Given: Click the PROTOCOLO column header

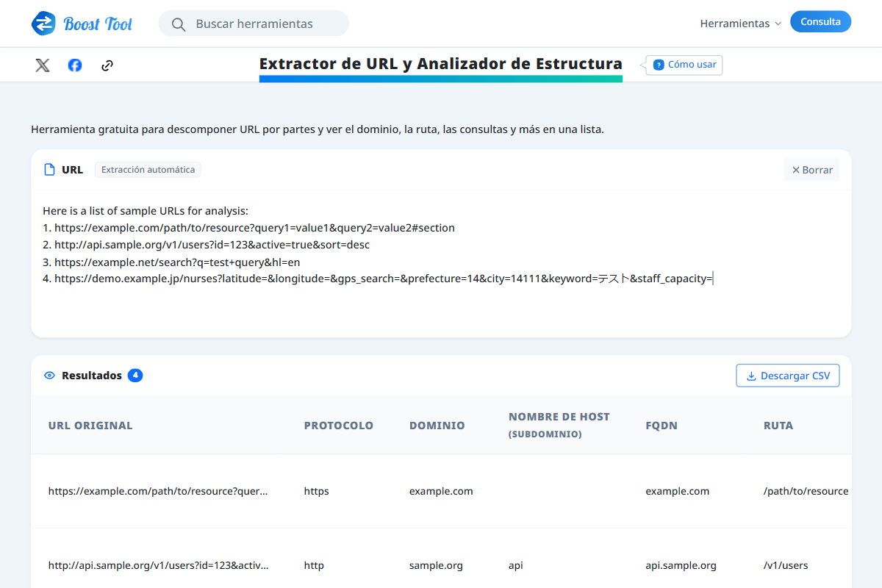Looking at the screenshot, I should point(339,426).
